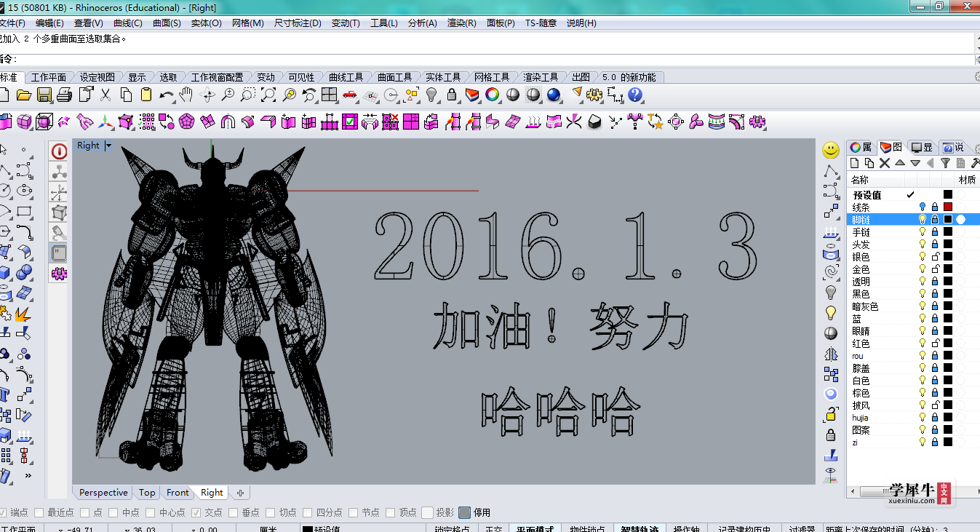
Task: Click black color swatch of 预设值 layer
Action: tap(948, 194)
